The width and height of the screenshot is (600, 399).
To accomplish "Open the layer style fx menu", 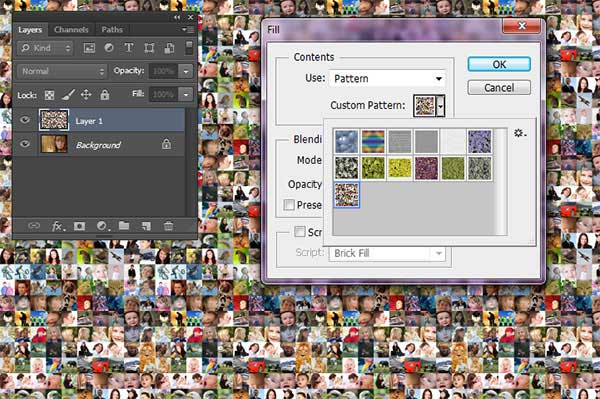I will [x=58, y=226].
